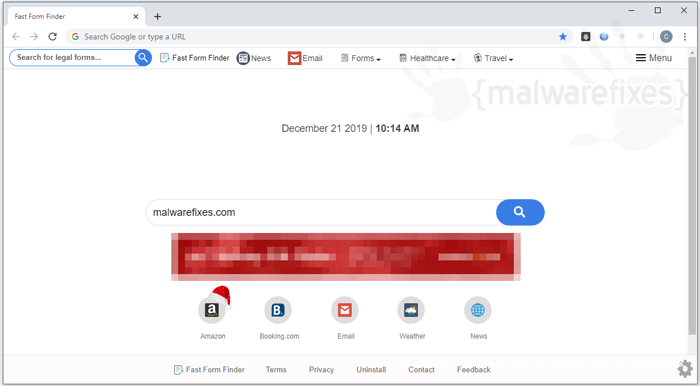Expand the Healthcare dropdown
This screenshot has width=700, height=386.
427,58
